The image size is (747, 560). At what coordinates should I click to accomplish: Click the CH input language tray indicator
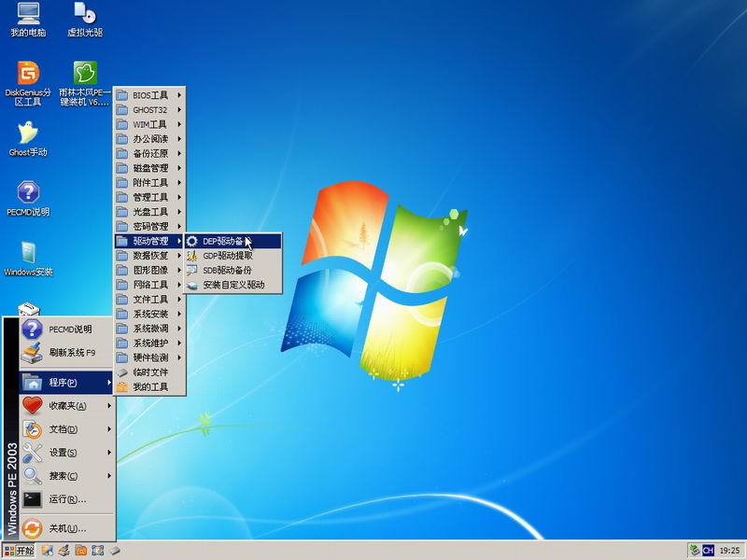point(708,551)
